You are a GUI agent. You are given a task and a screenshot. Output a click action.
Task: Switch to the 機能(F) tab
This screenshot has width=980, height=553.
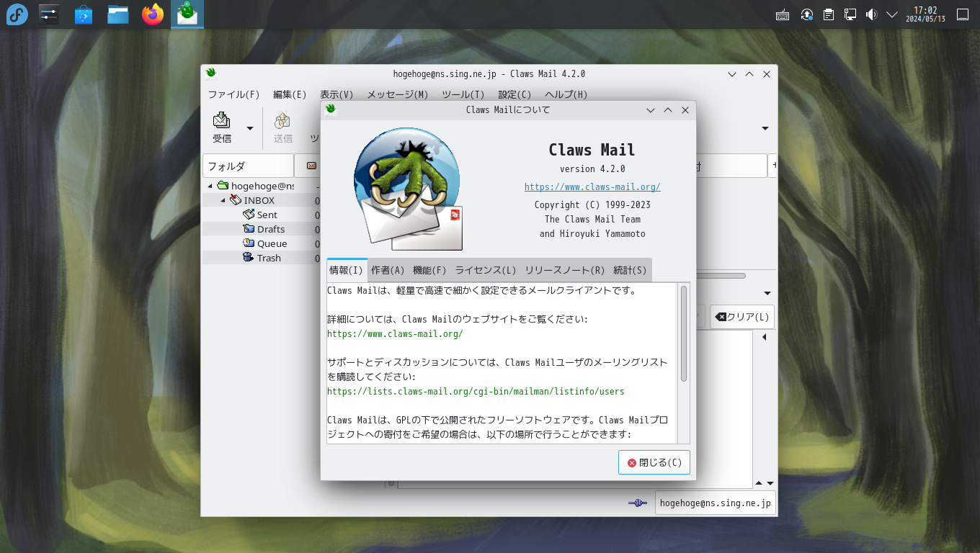429,270
